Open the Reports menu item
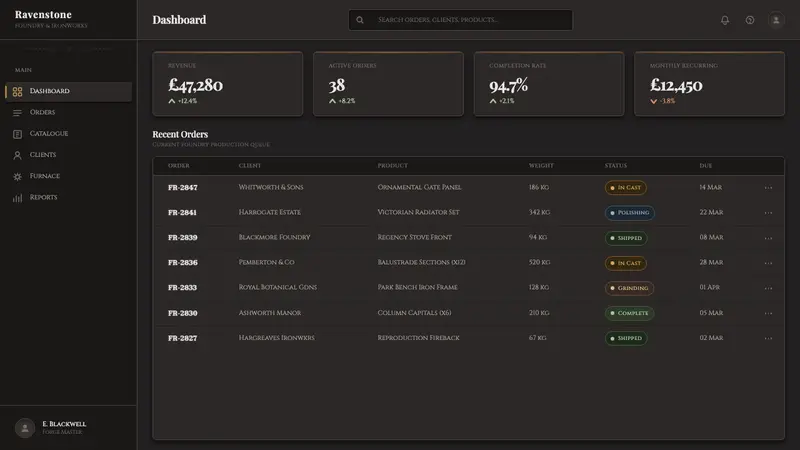The height and width of the screenshot is (450, 800). tap(68, 197)
